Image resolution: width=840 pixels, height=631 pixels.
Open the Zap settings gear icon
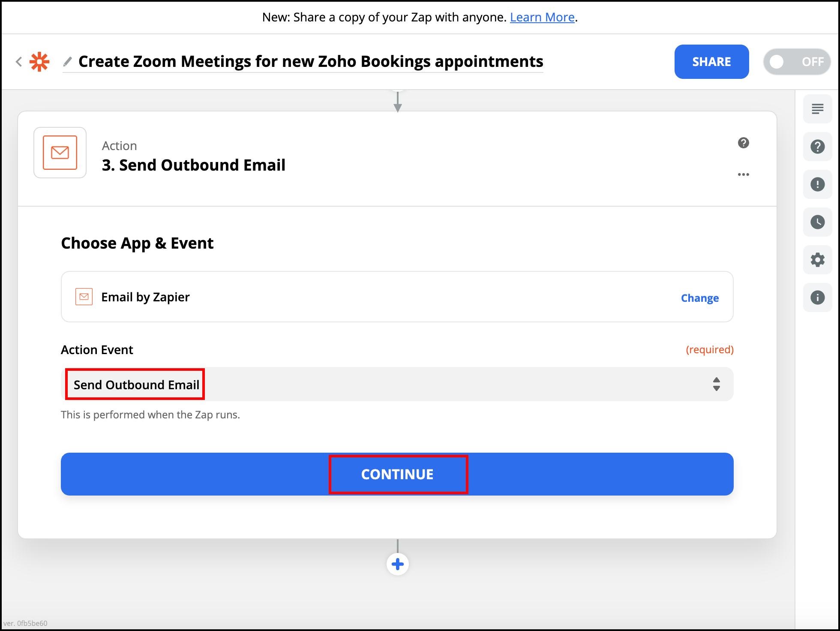(x=817, y=260)
